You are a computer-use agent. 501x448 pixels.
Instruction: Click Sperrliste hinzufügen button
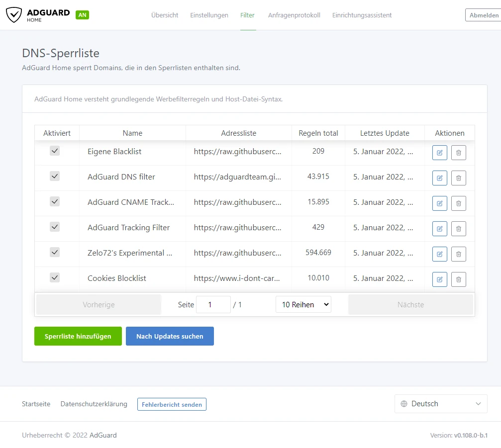[78, 336]
